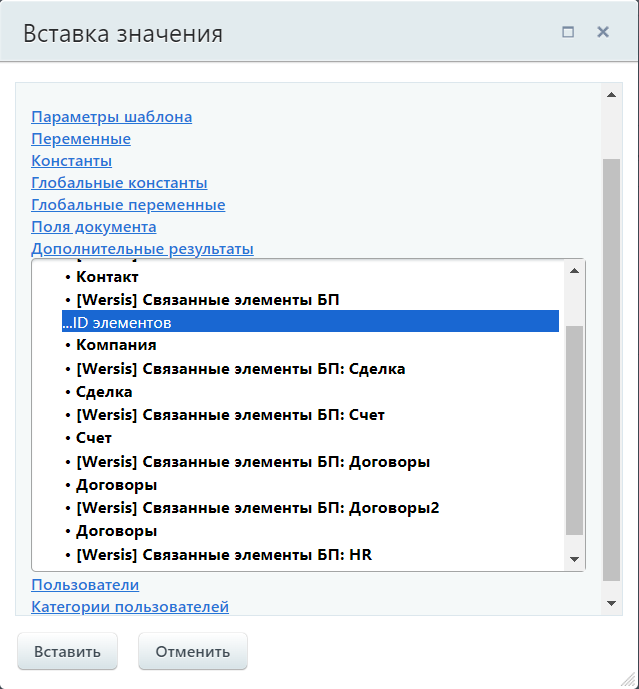Image resolution: width=639 pixels, height=689 pixels.
Task: Maximize the Вставка значения dialog
Action: tap(568, 32)
